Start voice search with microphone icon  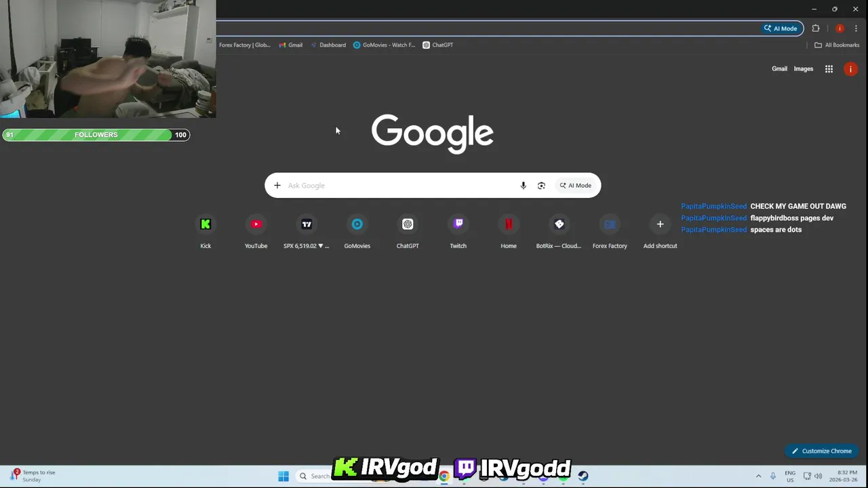coord(523,186)
